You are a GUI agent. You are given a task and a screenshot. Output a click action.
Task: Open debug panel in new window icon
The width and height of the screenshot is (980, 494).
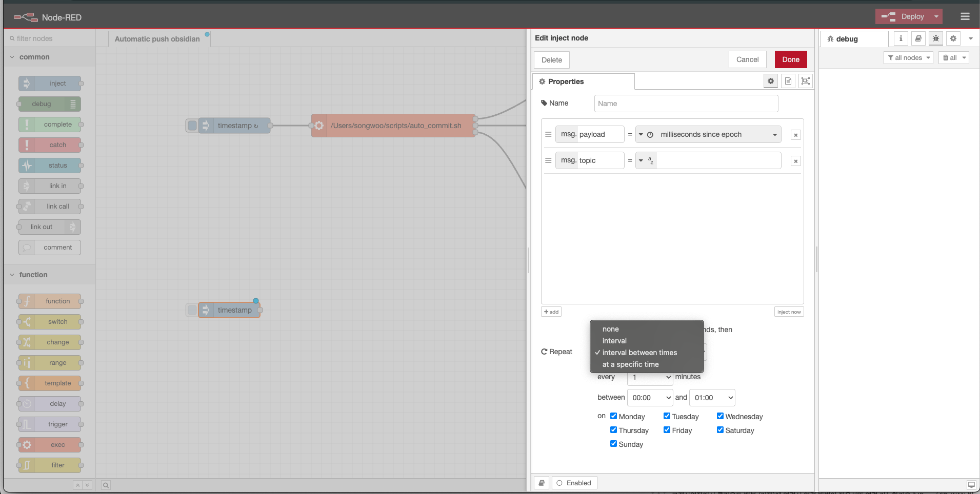coord(971,485)
